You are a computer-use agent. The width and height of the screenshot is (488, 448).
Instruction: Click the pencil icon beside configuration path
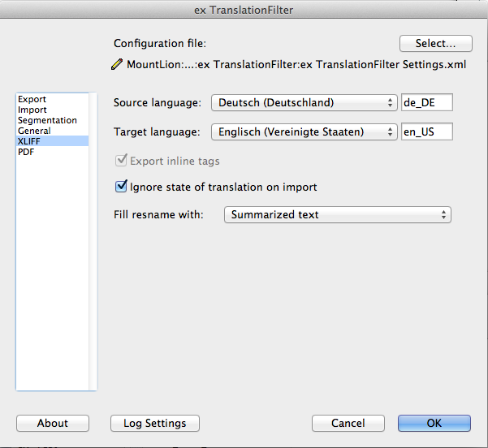(x=117, y=64)
